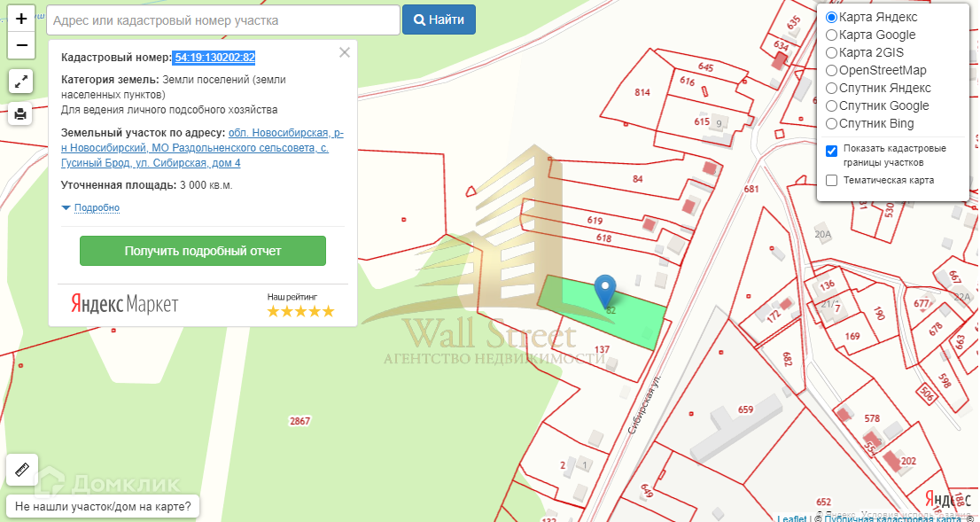
Task: Zoom in with the plus button
Action: pyautogui.click(x=20, y=19)
